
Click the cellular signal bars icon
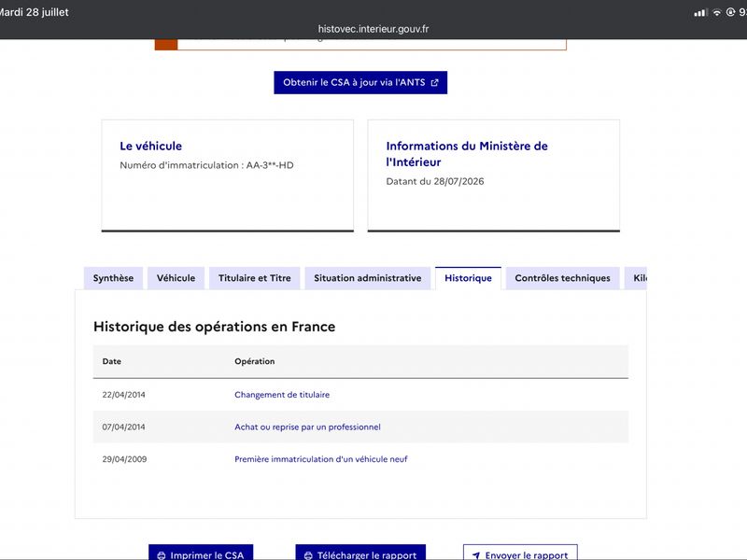[701, 13]
